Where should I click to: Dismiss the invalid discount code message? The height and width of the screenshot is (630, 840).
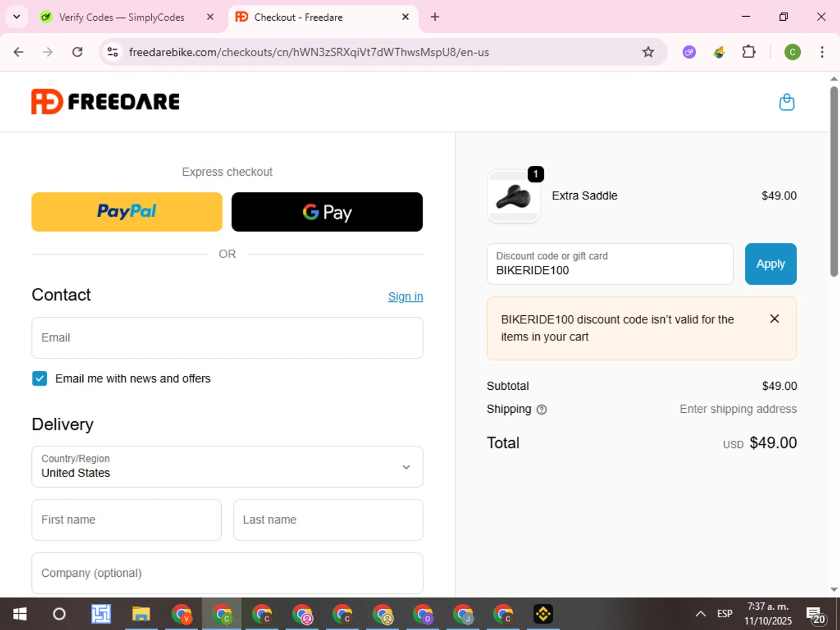point(774,319)
